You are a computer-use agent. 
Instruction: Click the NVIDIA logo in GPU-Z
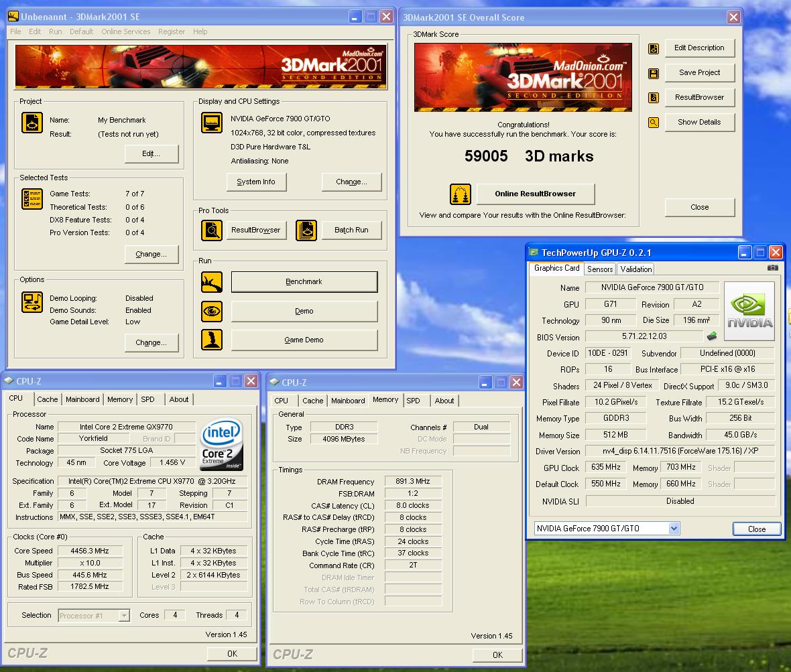[x=749, y=311]
